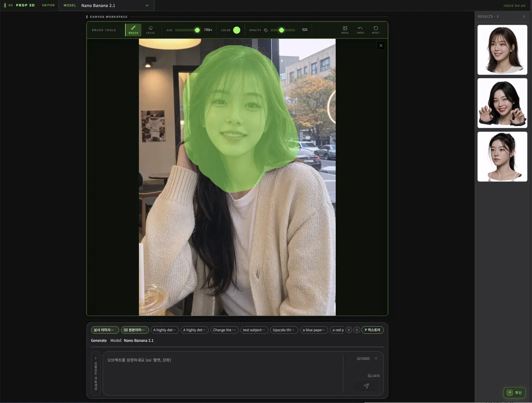Screen dimensions: 532x403
Task: Choose the first 'A highly det' chip
Action: [165, 330]
